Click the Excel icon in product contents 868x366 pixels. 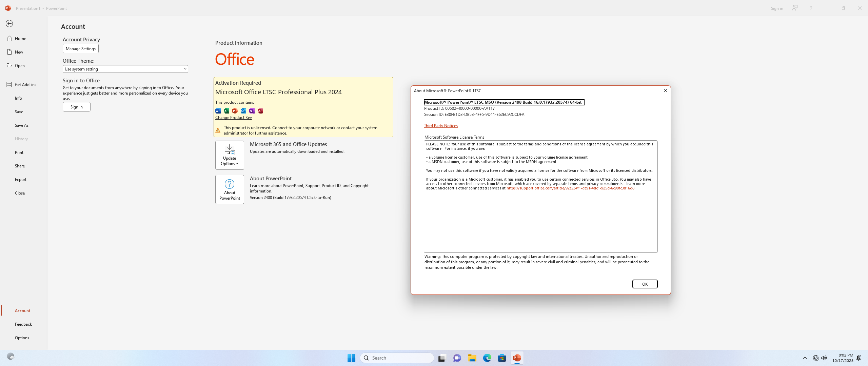coord(226,111)
